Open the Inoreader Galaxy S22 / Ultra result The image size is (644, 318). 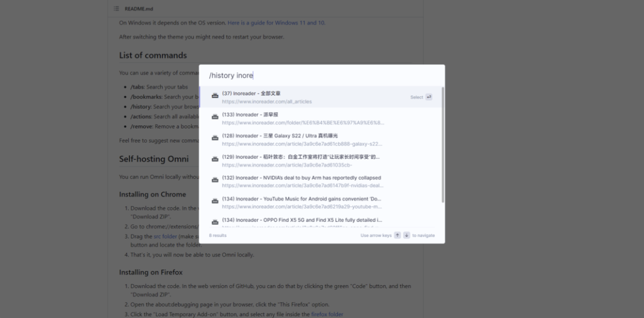321,139
